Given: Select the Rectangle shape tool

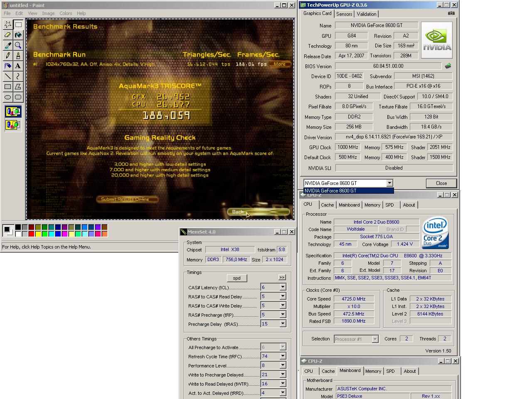Looking at the screenshot, I should point(8,87).
